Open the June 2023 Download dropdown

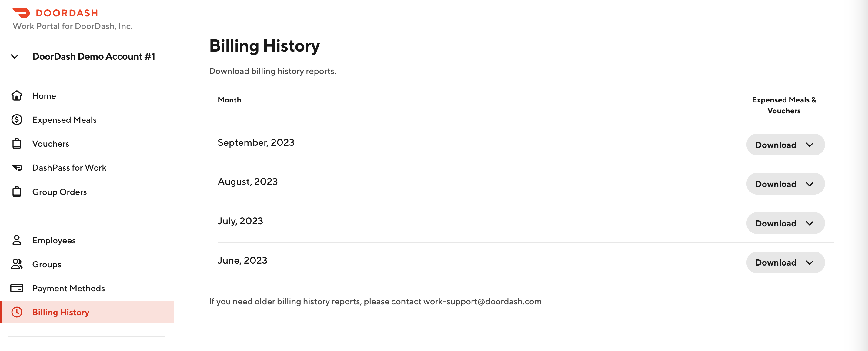click(x=785, y=262)
